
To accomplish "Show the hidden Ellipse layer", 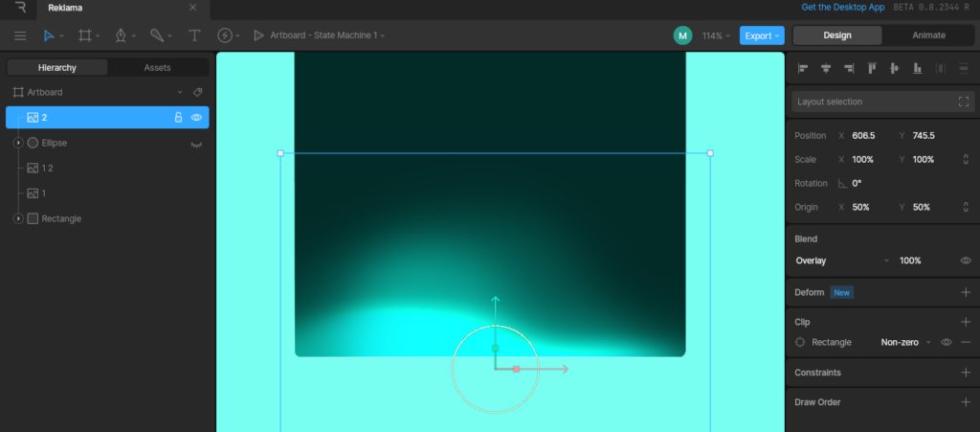I will point(196,144).
